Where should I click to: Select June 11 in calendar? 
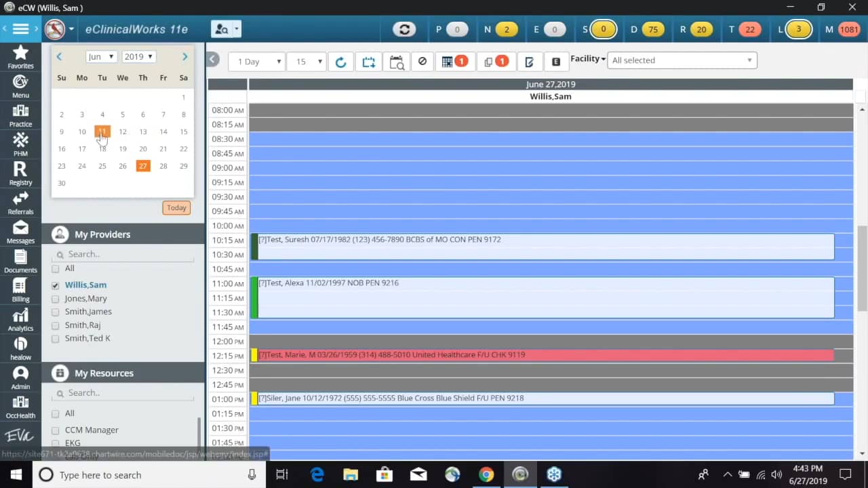tap(102, 131)
